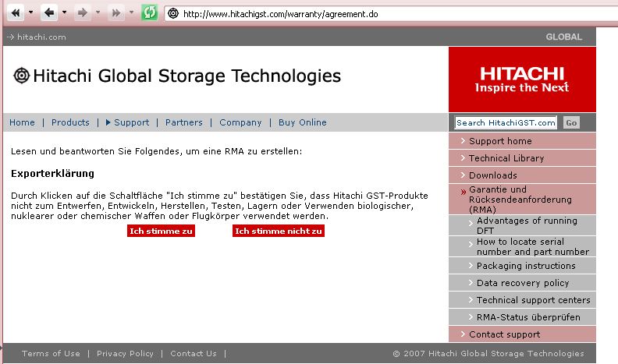Click the fast-forward double-arrow button
This screenshot has height=364, width=618.
(116, 13)
